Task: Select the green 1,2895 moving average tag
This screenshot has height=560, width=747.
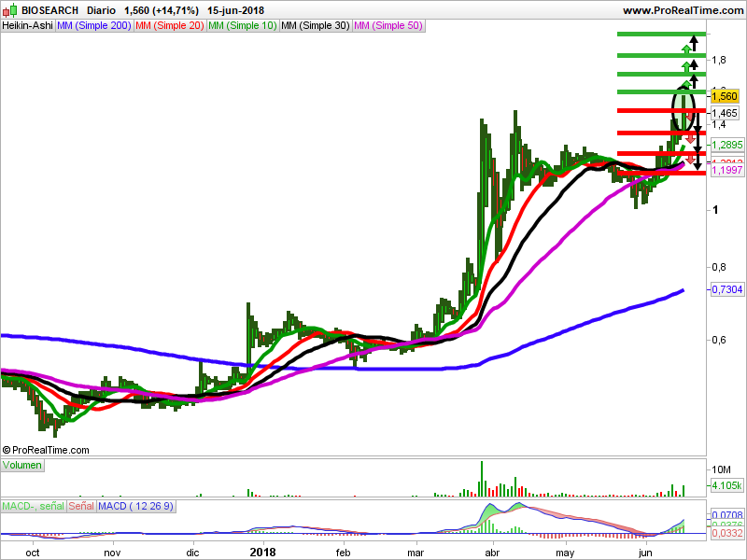Action: [727, 145]
